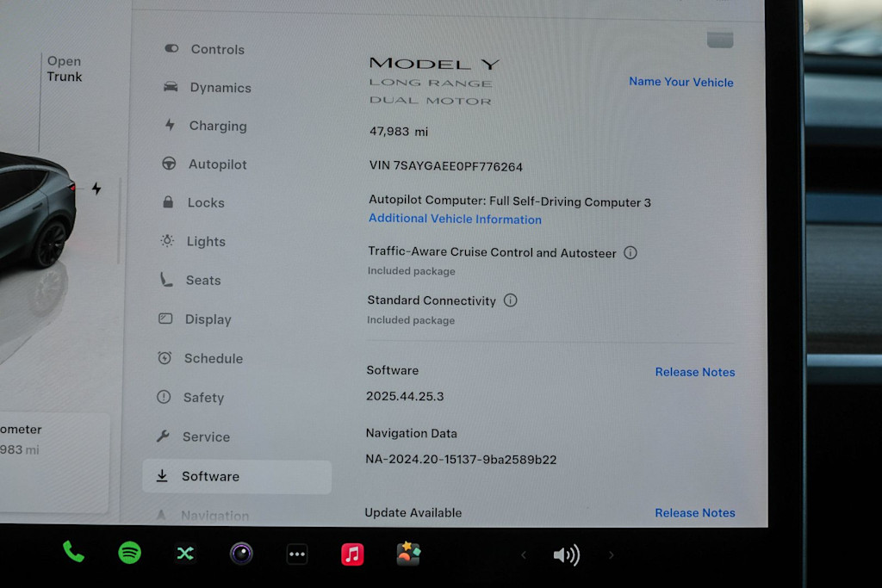Viewport: 882px width, 588px height.
Task: Tap the Update Available label
Action: tap(413, 513)
